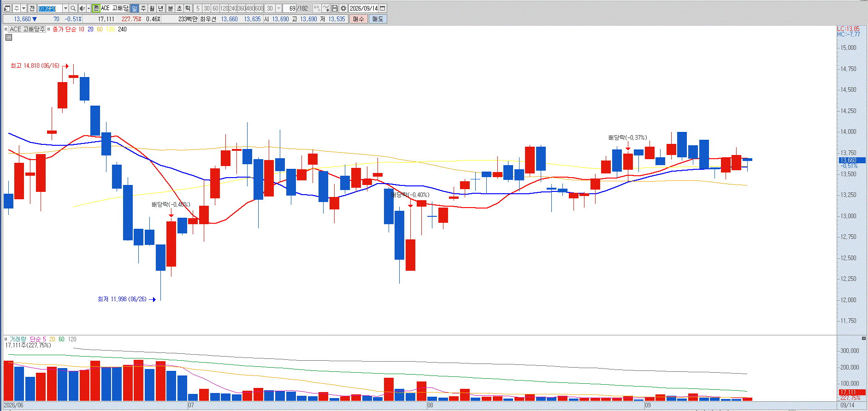Screen dimensions: 868x411
Task: Click the green-bordered 편 button
Action: (96, 8)
